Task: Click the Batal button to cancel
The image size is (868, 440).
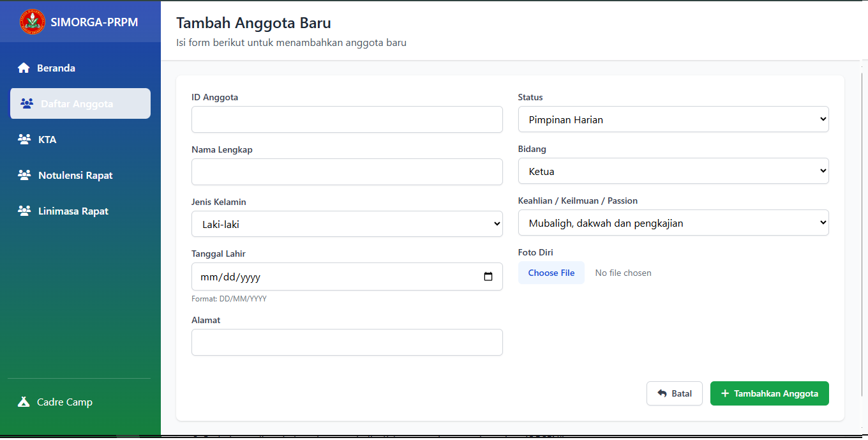Action: [x=674, y=393]
